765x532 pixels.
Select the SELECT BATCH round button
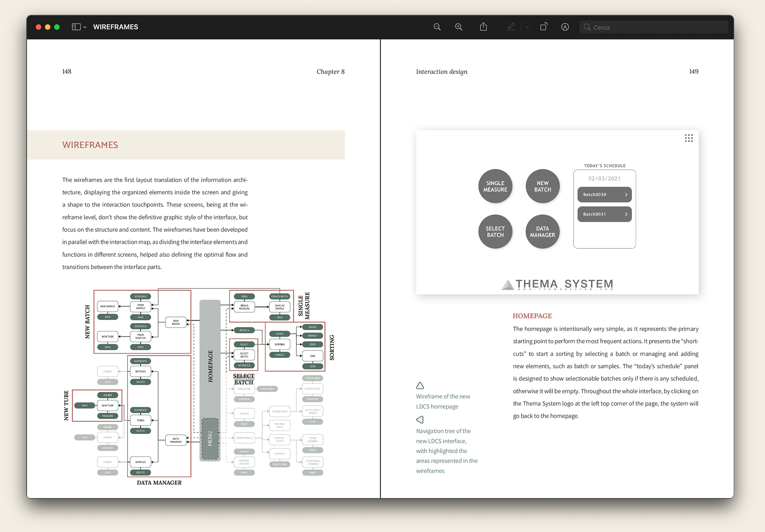(x=495, y=232)
